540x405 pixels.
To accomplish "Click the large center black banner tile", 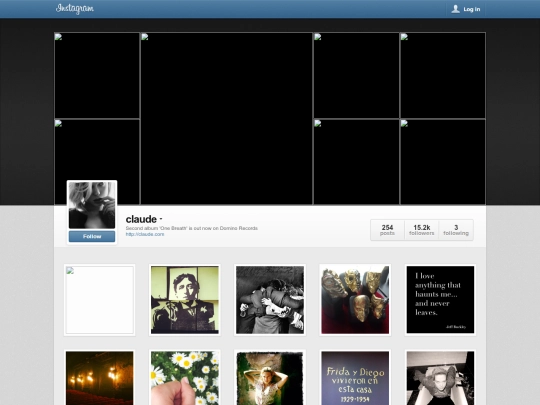I will (x=227, y=118).
